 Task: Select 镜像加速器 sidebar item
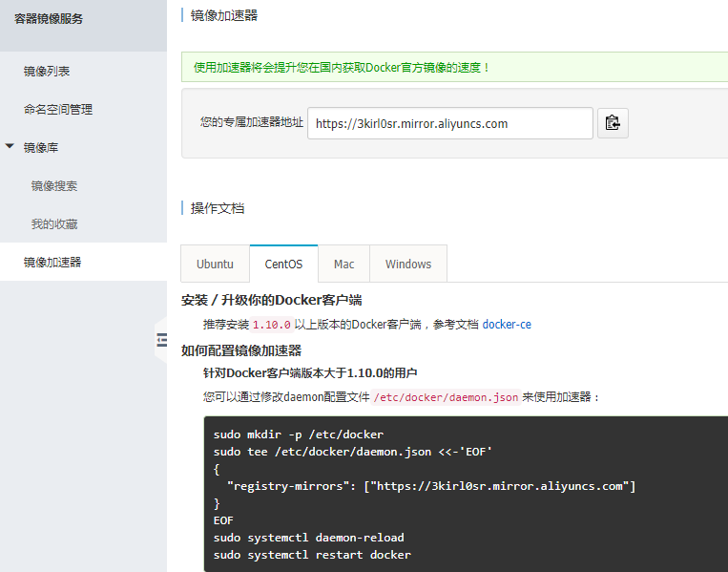point(52,263)
